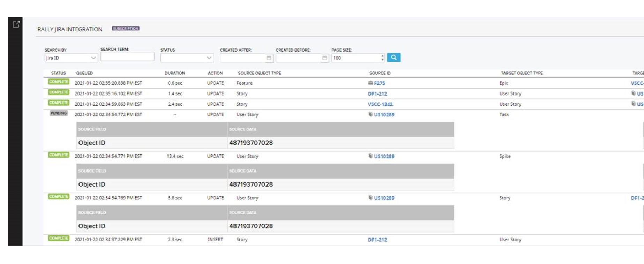This screenshot has width=644, height=264.
Task: Click the Search Term text field
Action: (x=127, y=56)
